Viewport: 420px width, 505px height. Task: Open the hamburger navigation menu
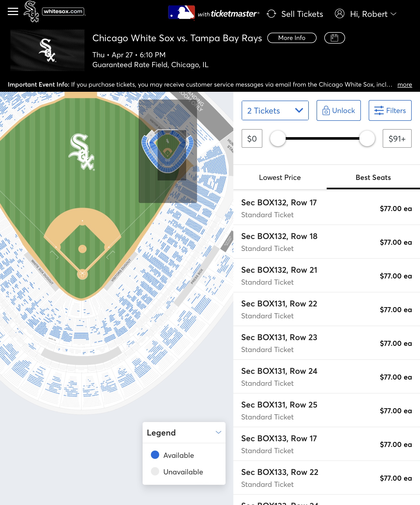[x=13, y=12]
